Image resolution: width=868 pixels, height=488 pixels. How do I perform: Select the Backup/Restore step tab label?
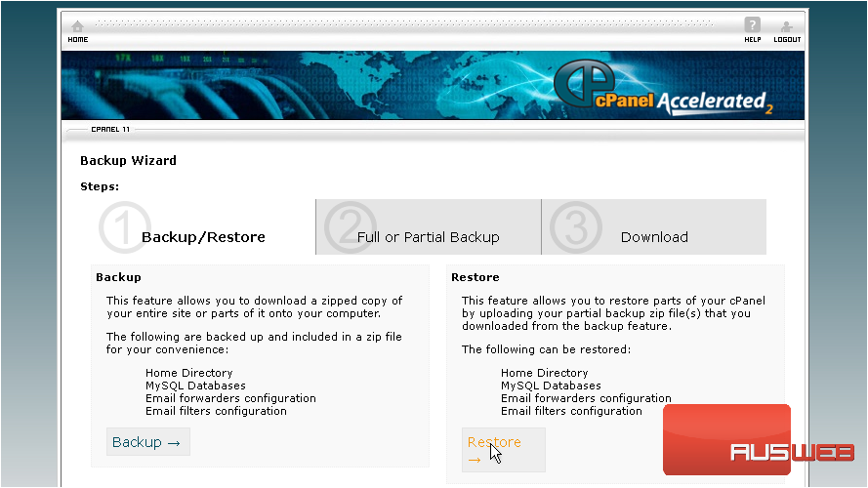point(203,237)
